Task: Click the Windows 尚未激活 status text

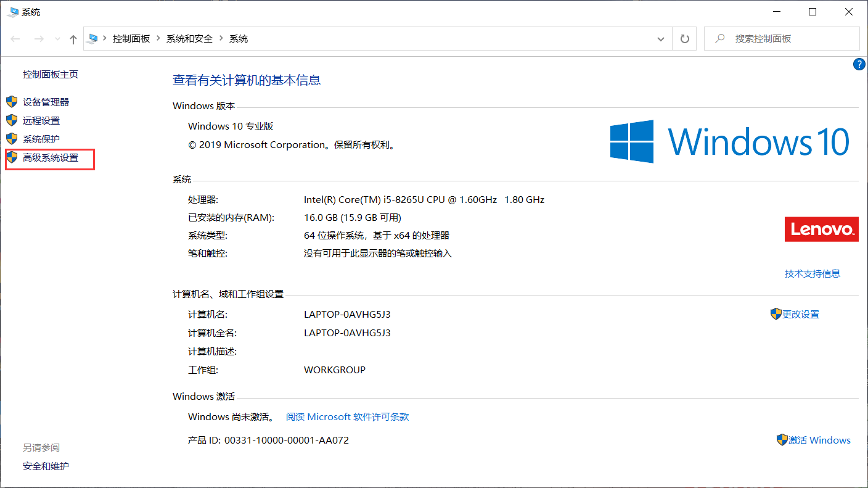Action: point(231,416)
